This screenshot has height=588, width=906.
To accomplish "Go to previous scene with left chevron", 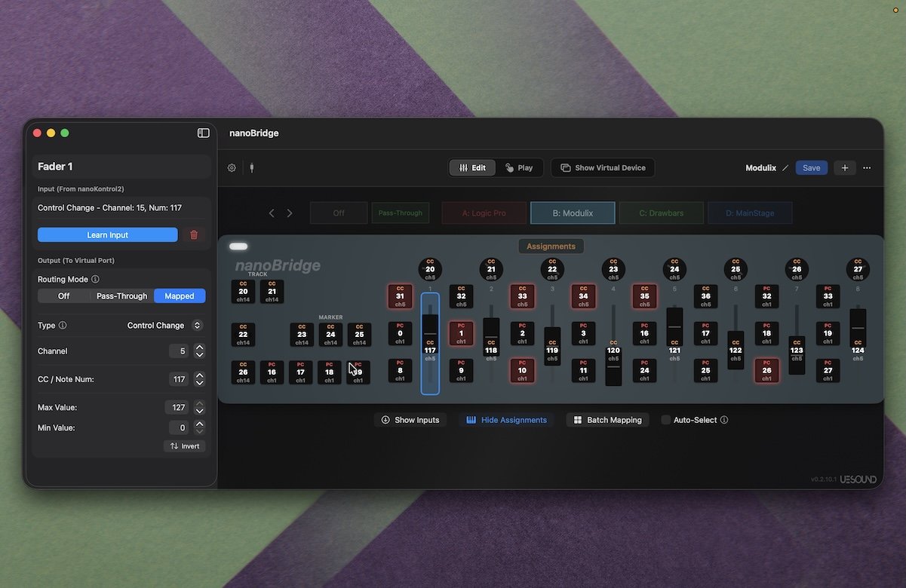I will tap(272, 213).
